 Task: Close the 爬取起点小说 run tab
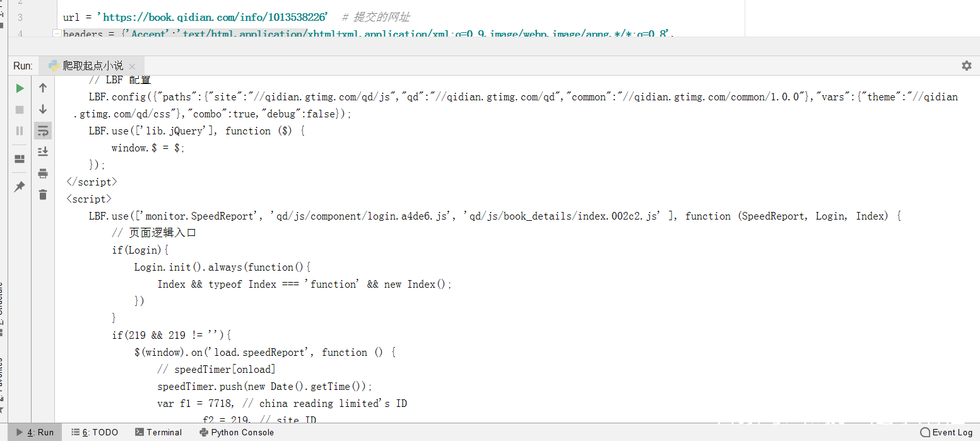point(132,65)
